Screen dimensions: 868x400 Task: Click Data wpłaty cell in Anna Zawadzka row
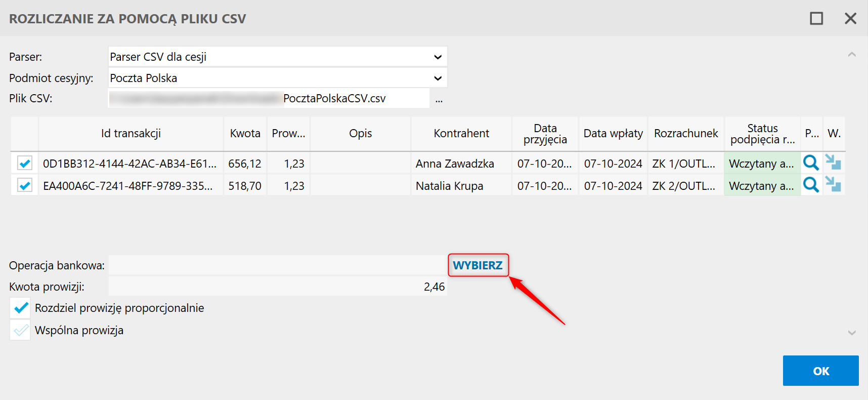pyautogui.click(x=613, y=164)
